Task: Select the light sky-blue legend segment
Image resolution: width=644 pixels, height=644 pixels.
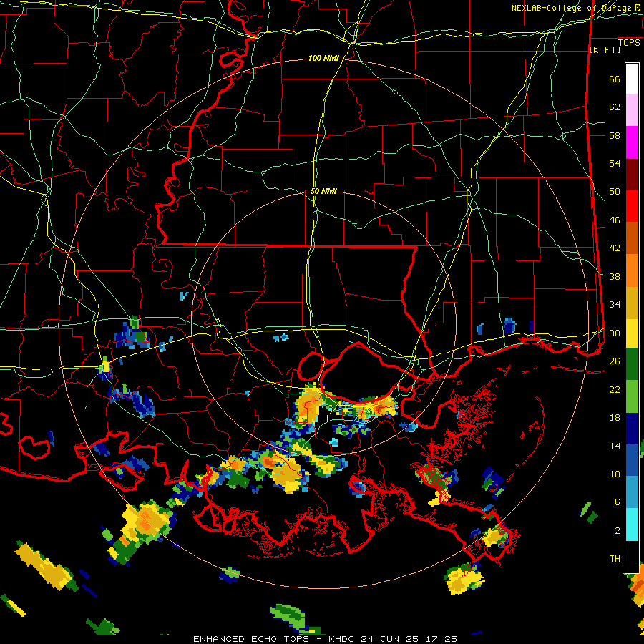Action: point(632,492)
